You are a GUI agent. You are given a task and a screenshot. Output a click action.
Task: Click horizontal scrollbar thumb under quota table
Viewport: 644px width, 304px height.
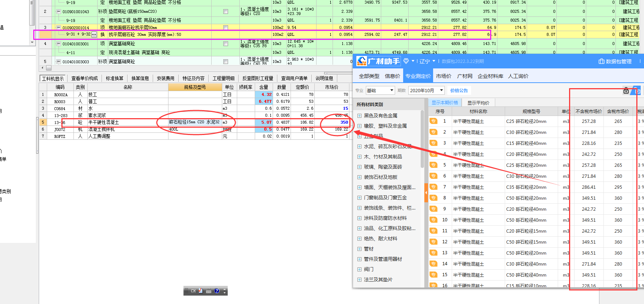49,68
